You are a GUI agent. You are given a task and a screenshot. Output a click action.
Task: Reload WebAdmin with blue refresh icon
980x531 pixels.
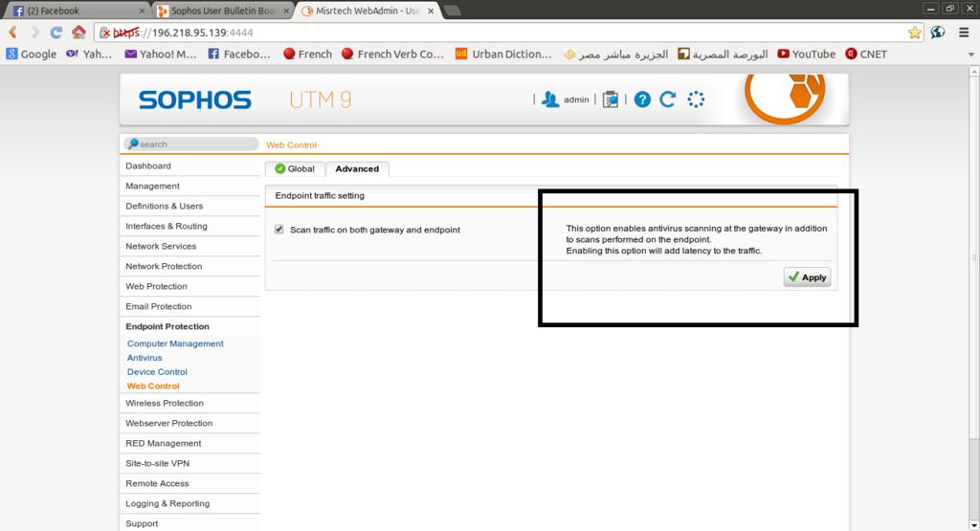click(667, 100)
